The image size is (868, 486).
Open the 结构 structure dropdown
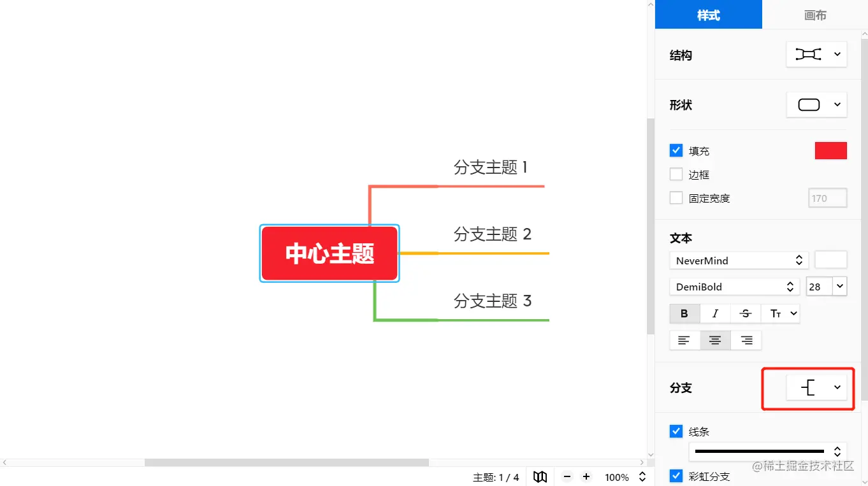[816, 55]
